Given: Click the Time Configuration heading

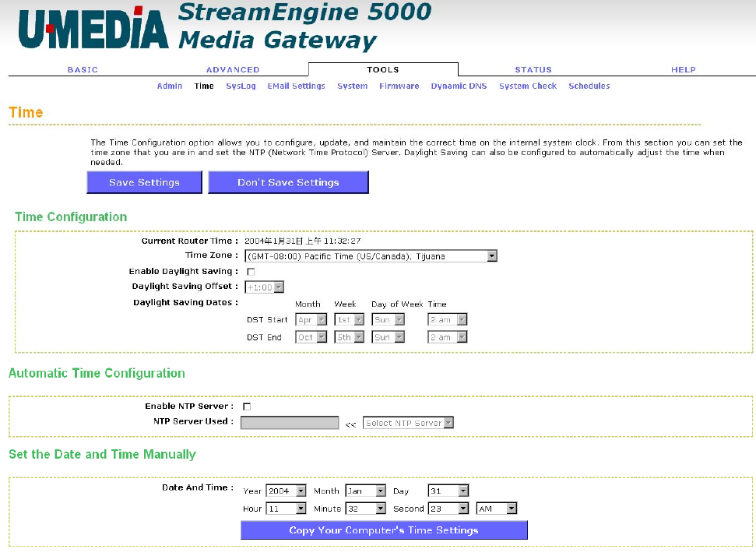Looking at the screenshot, I should click(x=71, y=217).
